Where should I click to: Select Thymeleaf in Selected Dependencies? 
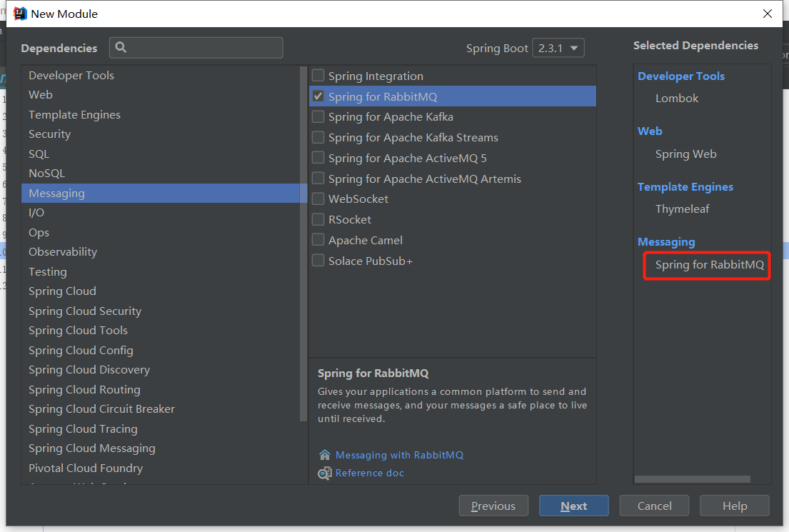683,209
